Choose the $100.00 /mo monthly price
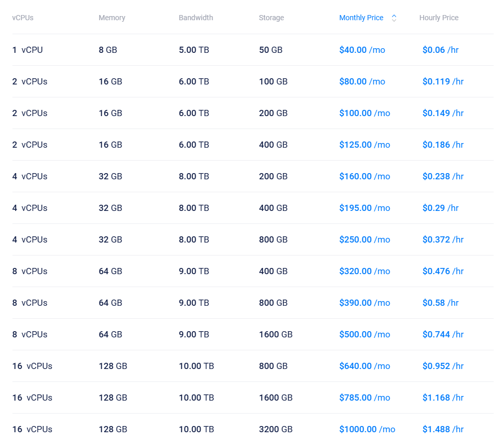This screenshot has width=504, height=440. (x=365, y=113)
